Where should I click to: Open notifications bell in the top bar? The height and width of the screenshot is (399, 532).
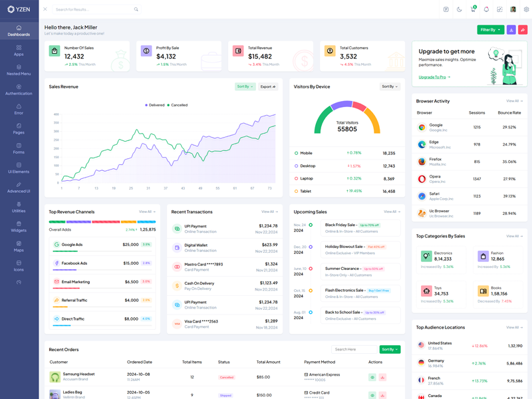pos(486,9)
